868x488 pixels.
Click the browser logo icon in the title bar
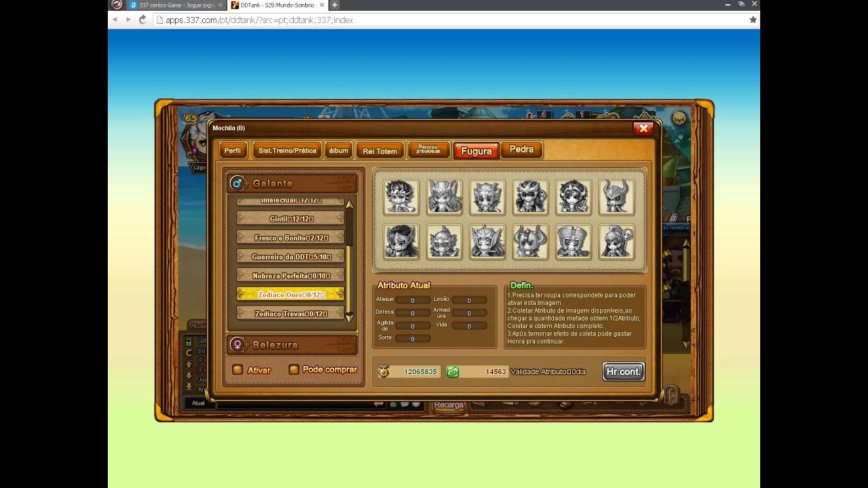point(117,5)
